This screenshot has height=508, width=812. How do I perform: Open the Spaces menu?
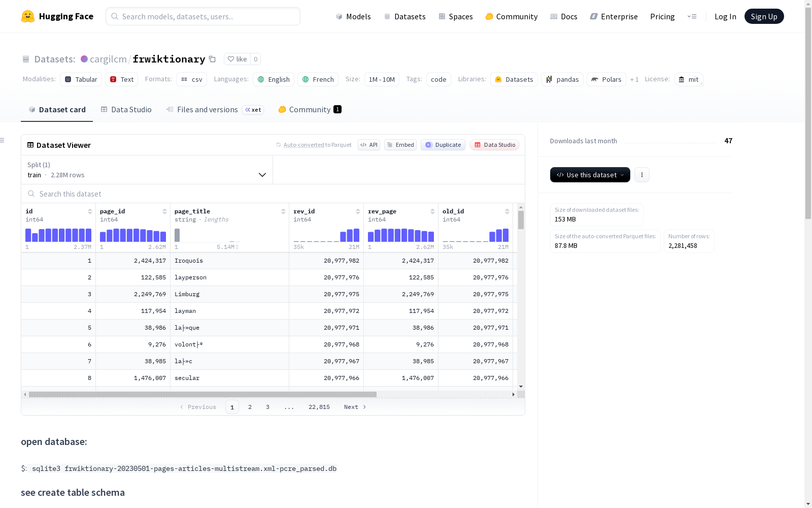point(456,16)
